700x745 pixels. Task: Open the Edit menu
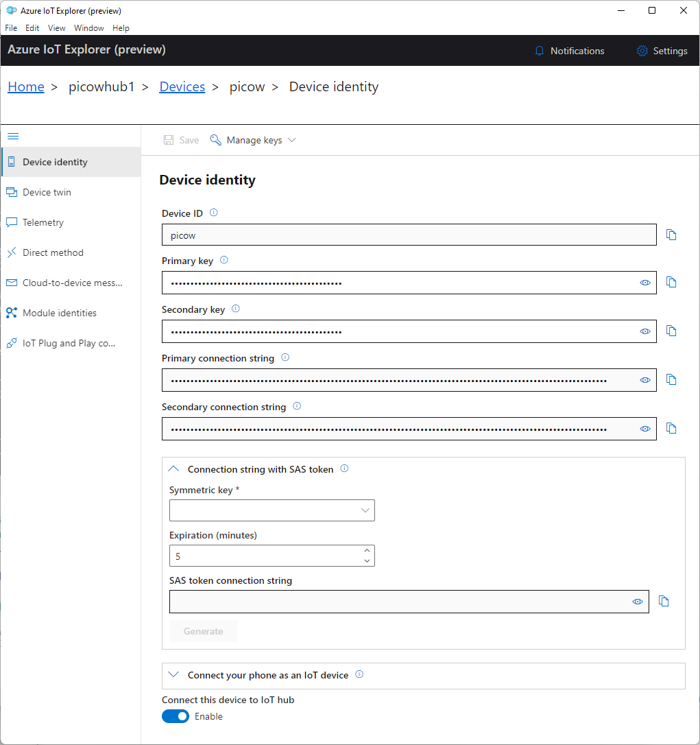pyautogui.click(x=32, y=28)
